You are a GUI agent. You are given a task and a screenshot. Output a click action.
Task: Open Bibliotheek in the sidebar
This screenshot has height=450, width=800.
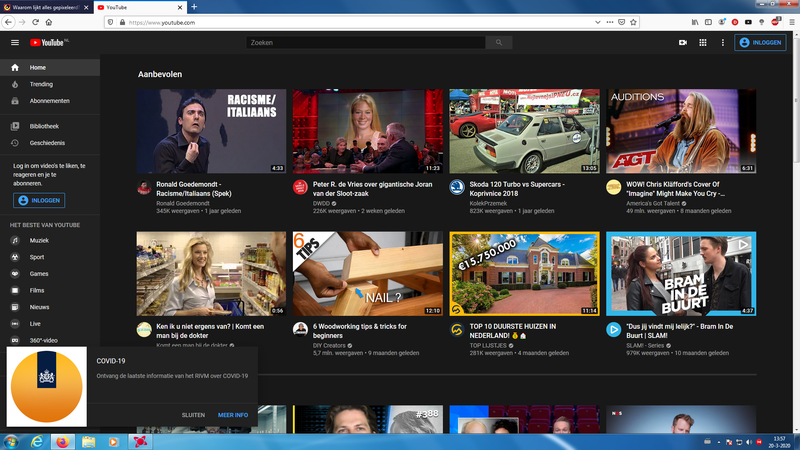(44, 126)
